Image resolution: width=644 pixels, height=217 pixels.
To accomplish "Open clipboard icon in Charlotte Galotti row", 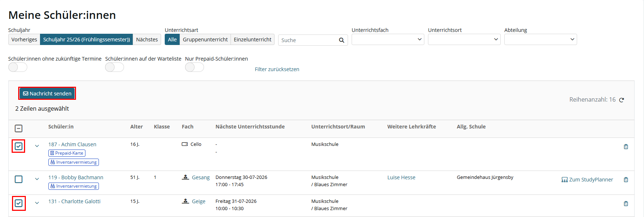I will (626, 204).
